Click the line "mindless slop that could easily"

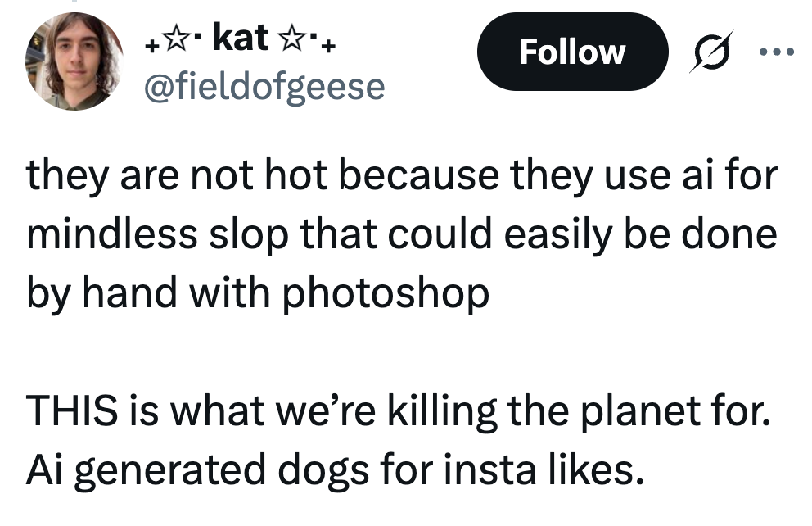coord(401,236)
